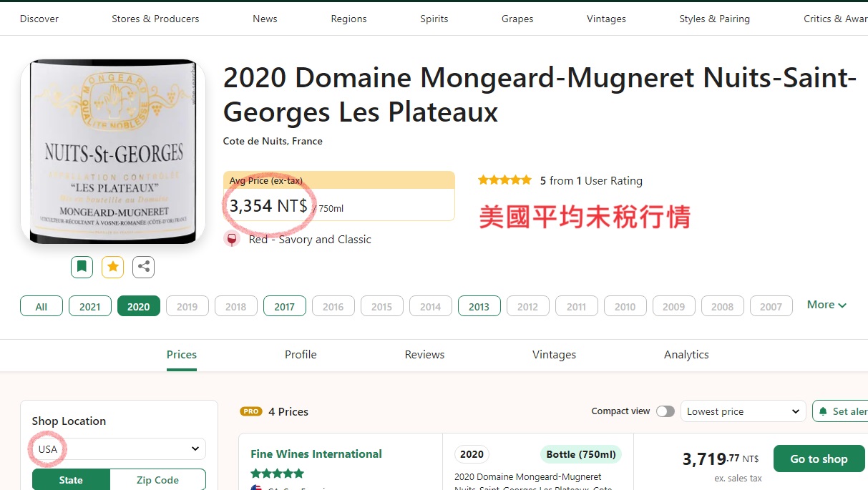
Task: Select the 2009 vintage pill
Action: click(674, 306)
